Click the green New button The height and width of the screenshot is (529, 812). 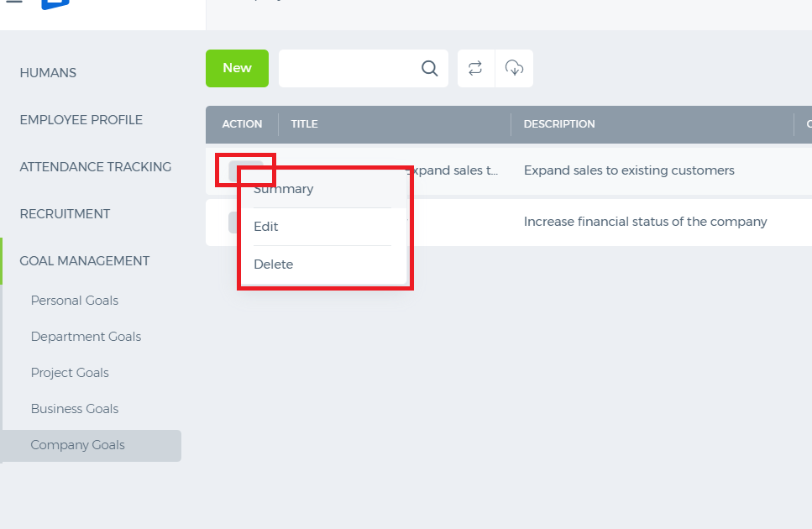(x=237, y=68)
